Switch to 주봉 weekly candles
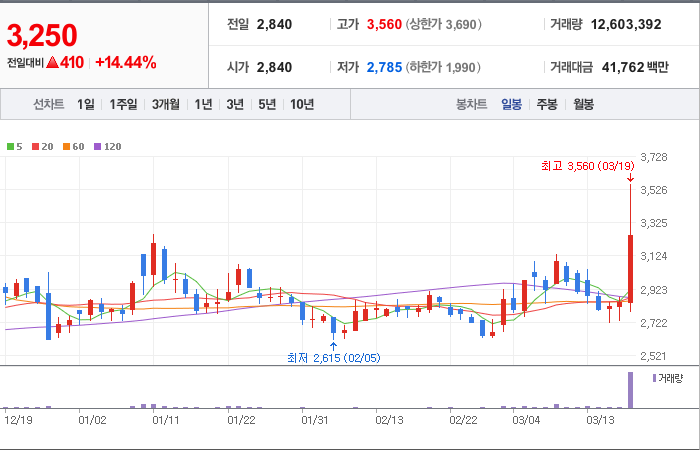Image resolution: width=700 pixels, height=450 pixels. point(547,105)
